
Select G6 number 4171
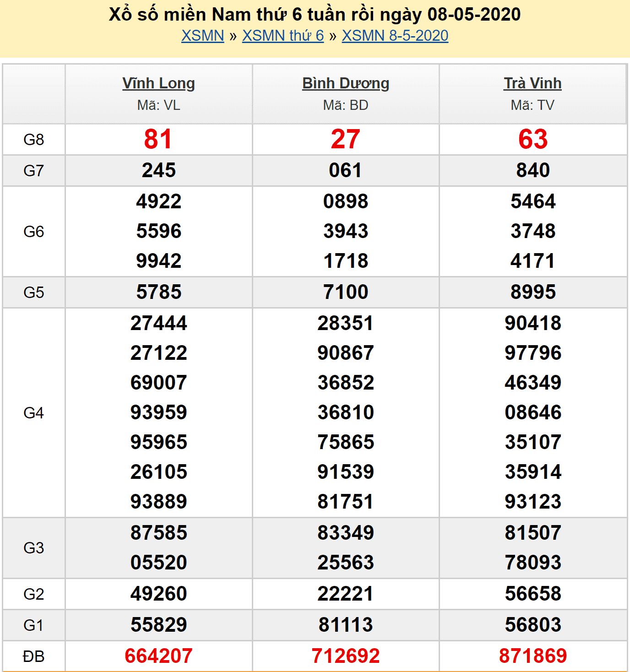point(533,261)
